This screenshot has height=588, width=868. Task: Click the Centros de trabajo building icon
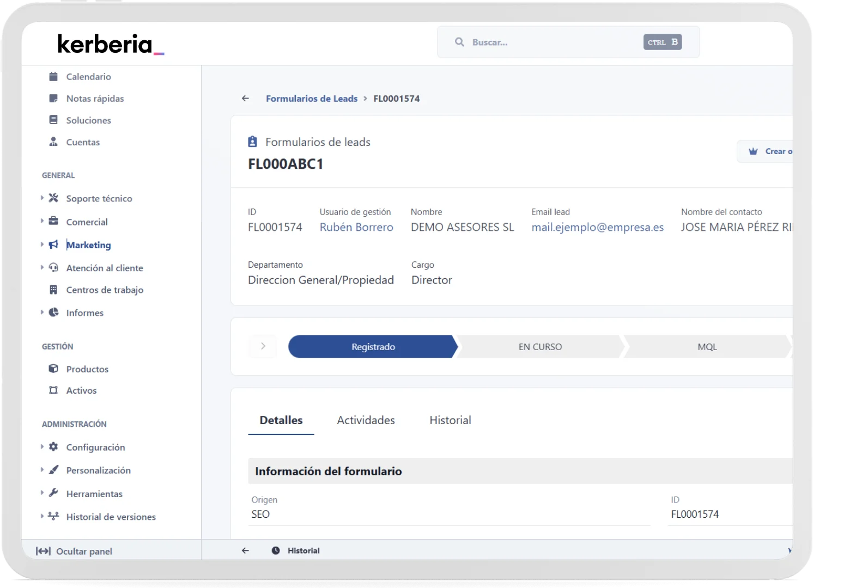point(53,290)
